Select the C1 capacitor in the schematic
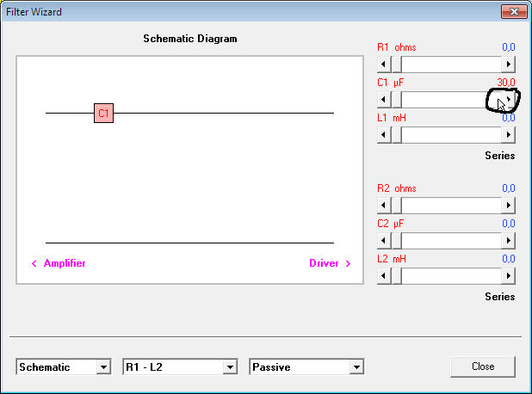Image resolution: width=532 pixels, height=394 pixels. 103,114
